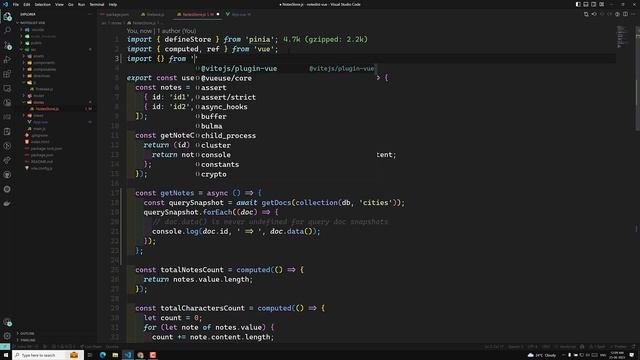This screenshot has width=640, height=360.
Task: Collapse the stores folder
Action: (x=38, y=102)
